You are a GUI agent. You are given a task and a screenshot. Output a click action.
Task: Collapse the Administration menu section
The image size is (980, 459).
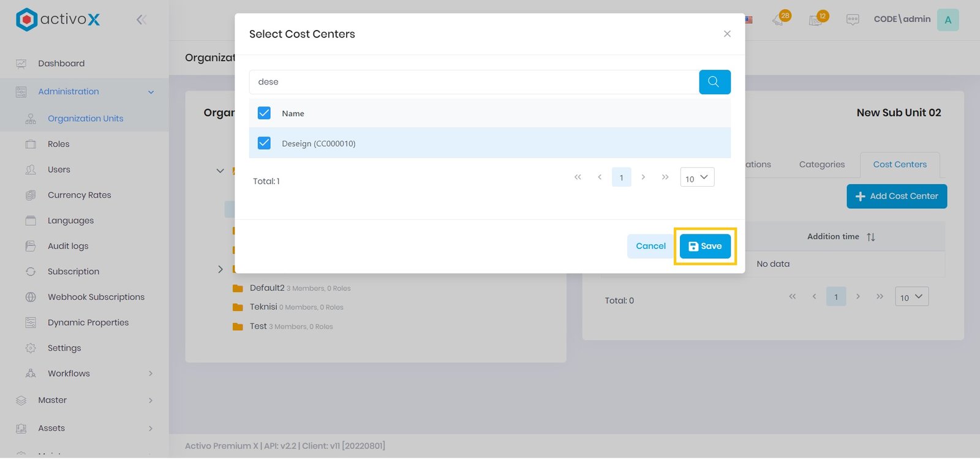point(151,92)
